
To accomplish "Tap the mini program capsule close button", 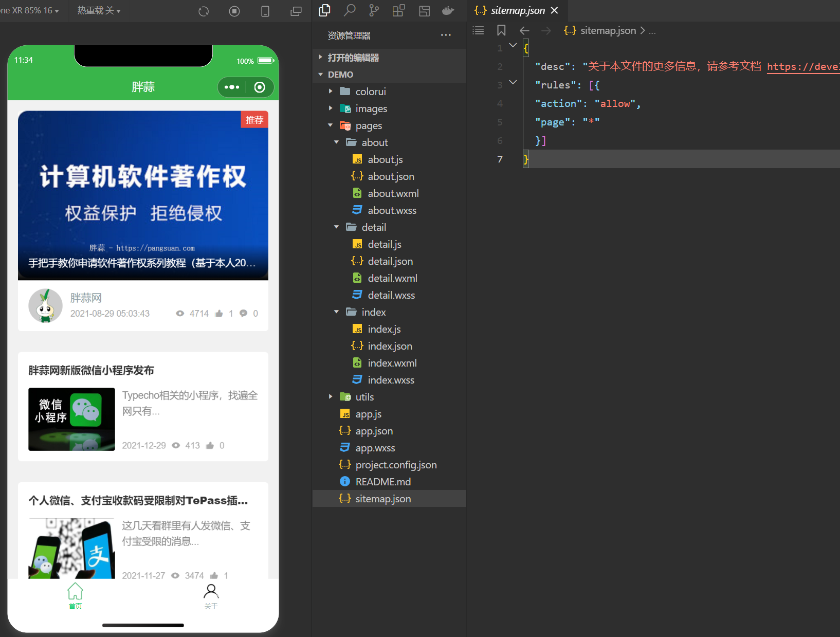I will [x=260, y=87].
